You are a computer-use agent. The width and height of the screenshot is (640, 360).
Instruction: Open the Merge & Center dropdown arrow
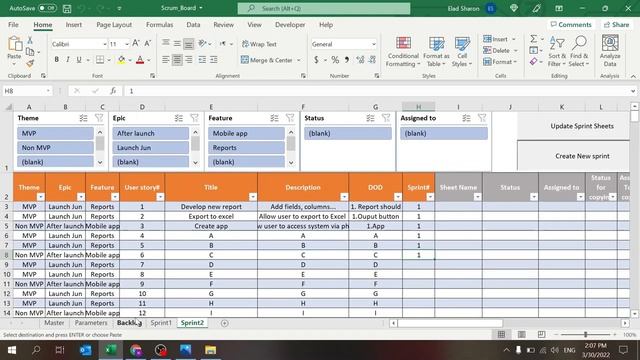pyautogui.click(x=299, y=60)
